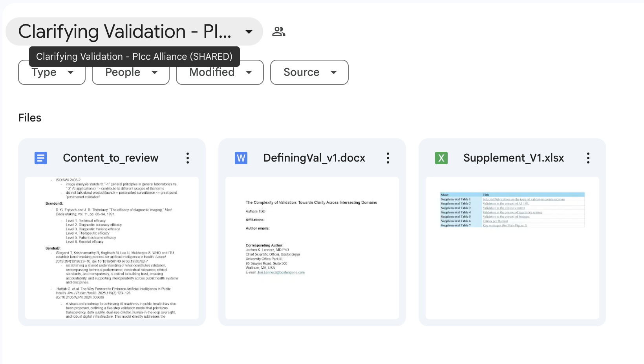Open the file DefiningVal_v1.docx by its name
Screen dimensions: 644x364
tap(314, 158)
